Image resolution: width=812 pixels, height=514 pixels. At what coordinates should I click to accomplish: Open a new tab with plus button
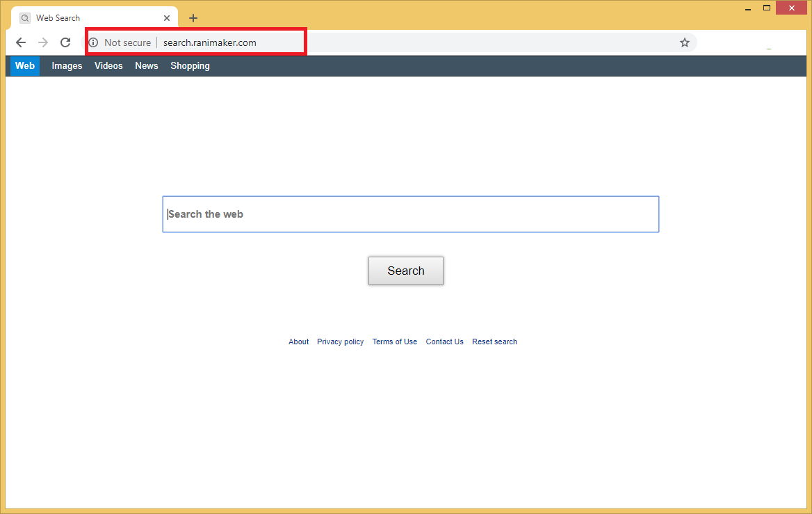(193, 18)
